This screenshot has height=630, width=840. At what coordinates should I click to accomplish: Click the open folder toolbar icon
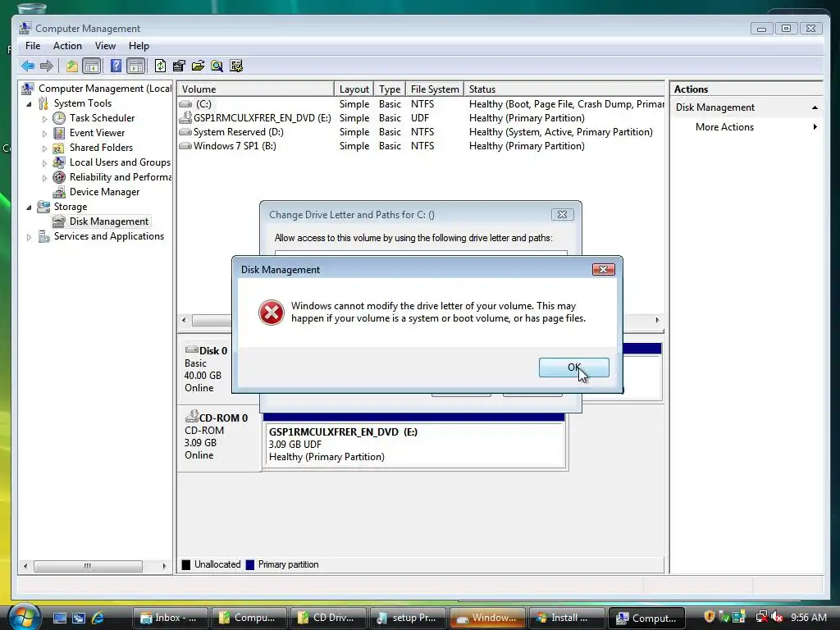(199, 66)
